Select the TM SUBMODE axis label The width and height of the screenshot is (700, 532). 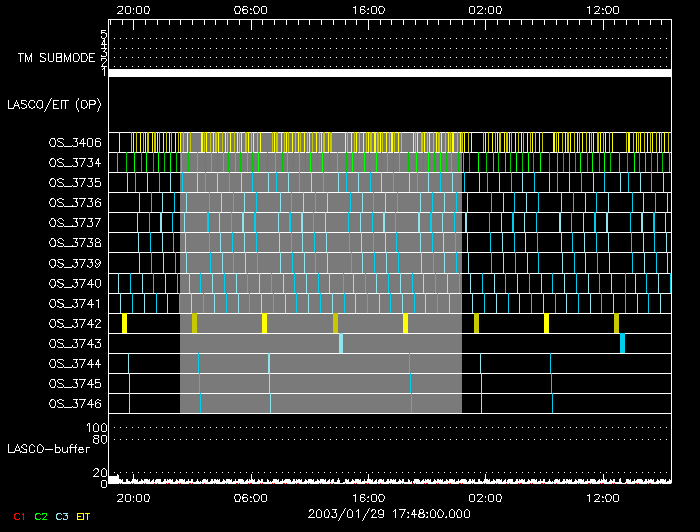click(55, 58)
